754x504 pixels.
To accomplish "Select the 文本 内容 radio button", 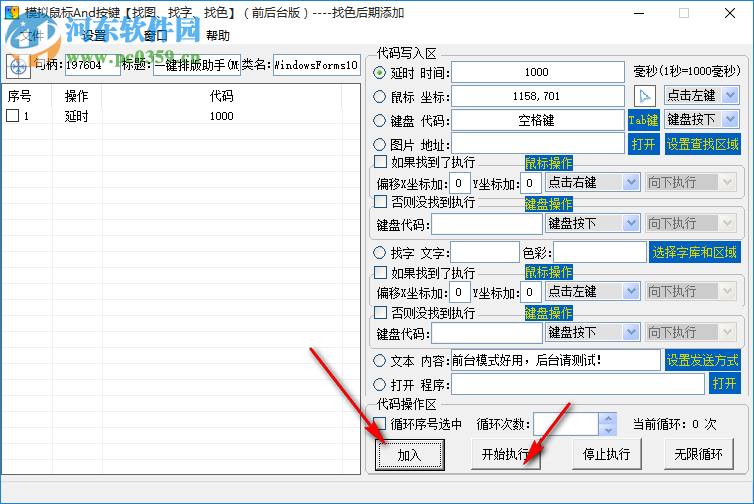I will click(x=379, y=361).
